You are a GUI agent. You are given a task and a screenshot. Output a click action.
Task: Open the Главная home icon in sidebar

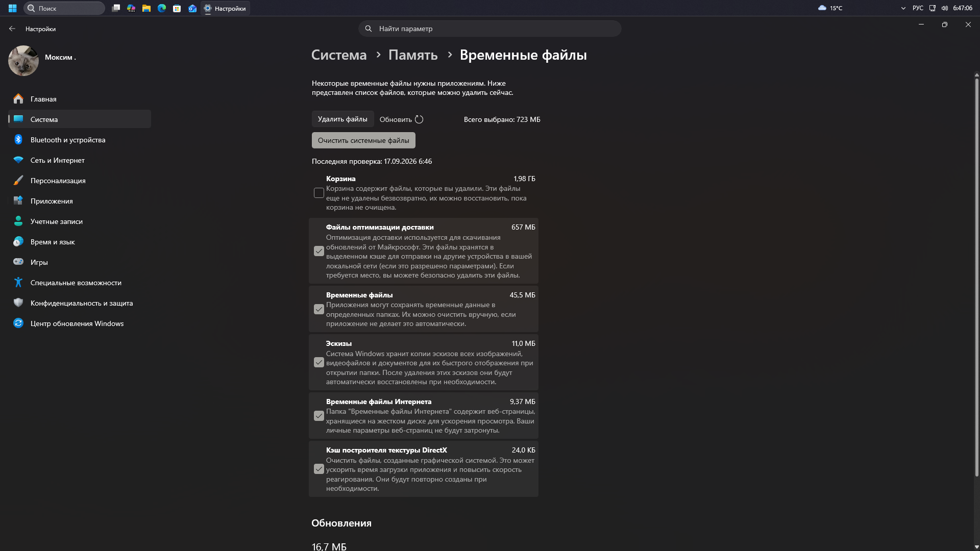pos(18,99)
